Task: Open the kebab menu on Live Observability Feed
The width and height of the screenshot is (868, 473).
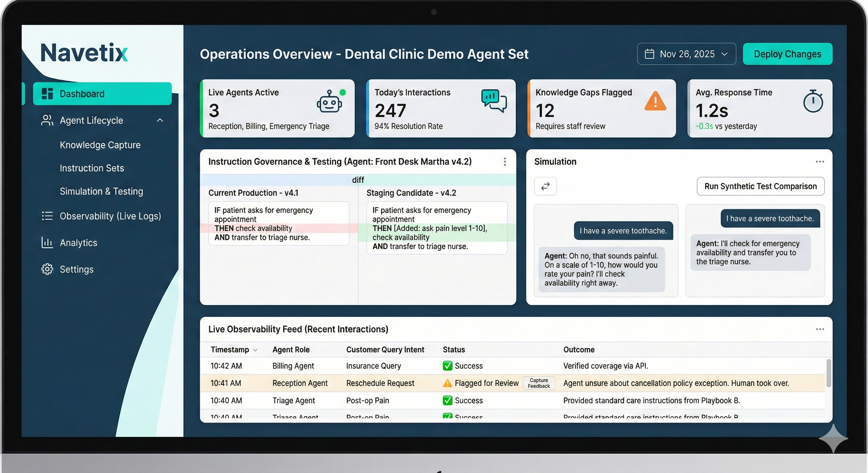Action: tap(820, 329)
